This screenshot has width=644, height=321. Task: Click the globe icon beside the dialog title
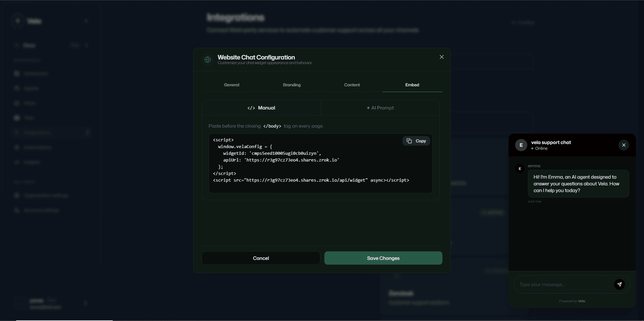[208, 60]
